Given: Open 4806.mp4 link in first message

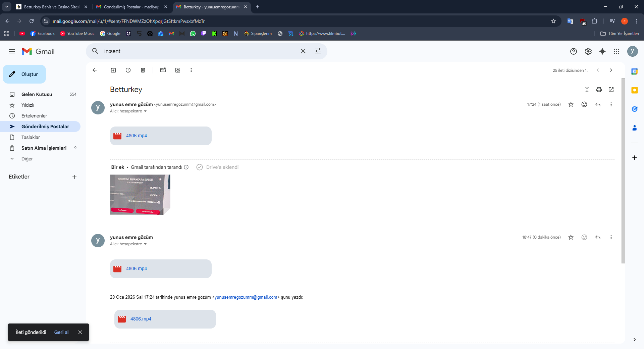Looking at the screenshot, I should coord(137,136).
